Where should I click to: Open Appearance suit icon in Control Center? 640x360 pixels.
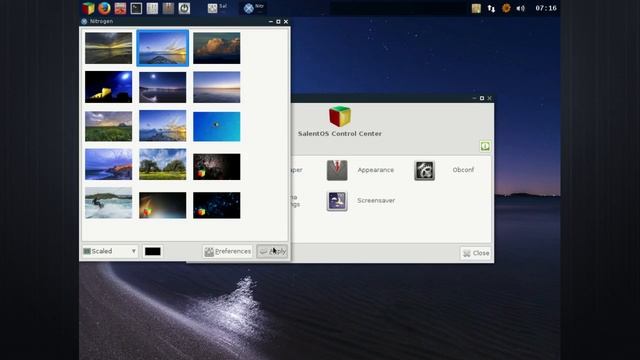coord(337,170)
